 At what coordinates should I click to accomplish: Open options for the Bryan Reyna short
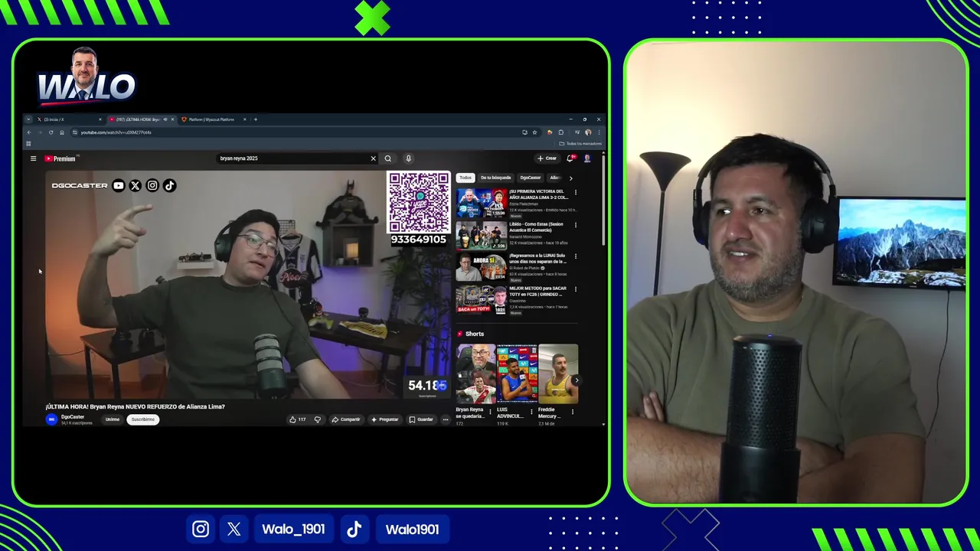[490, 412]
